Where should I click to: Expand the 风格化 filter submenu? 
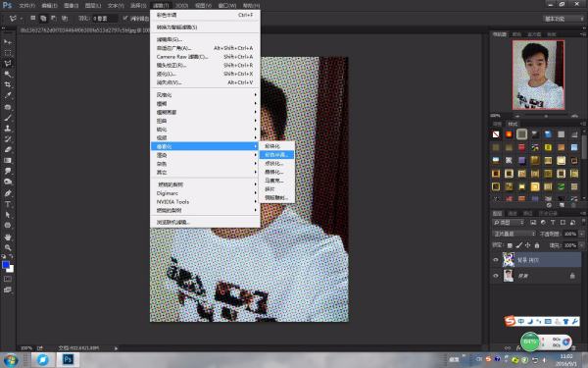click(205, 94)
